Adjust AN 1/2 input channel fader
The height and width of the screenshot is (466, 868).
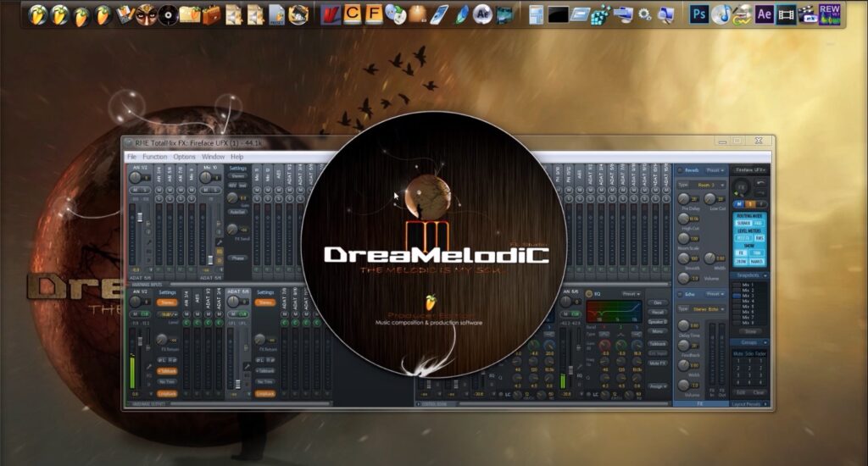tap(140, 218)
